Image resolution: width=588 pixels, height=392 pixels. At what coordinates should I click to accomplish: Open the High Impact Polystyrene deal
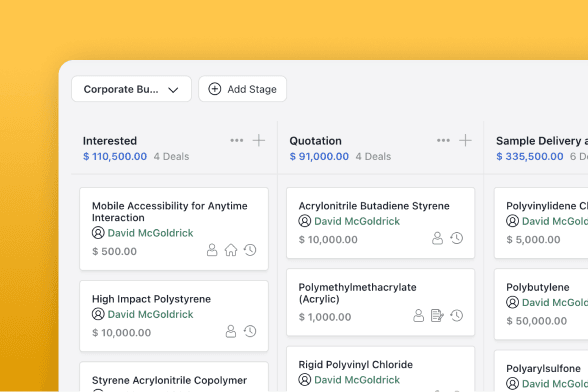(151, 299)
